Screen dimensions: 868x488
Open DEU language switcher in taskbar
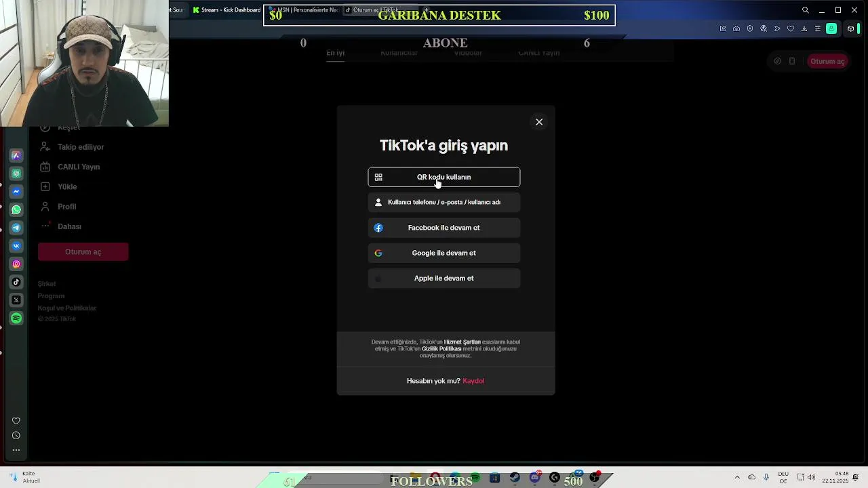[783, 478]
